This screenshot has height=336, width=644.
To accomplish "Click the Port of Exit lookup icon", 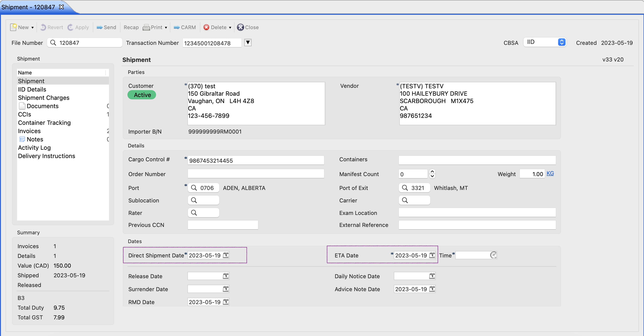I will 405,188.
